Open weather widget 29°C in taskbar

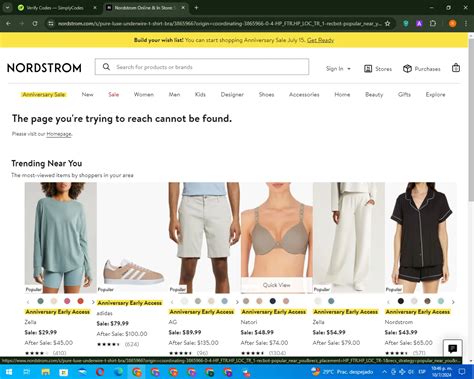342,371
